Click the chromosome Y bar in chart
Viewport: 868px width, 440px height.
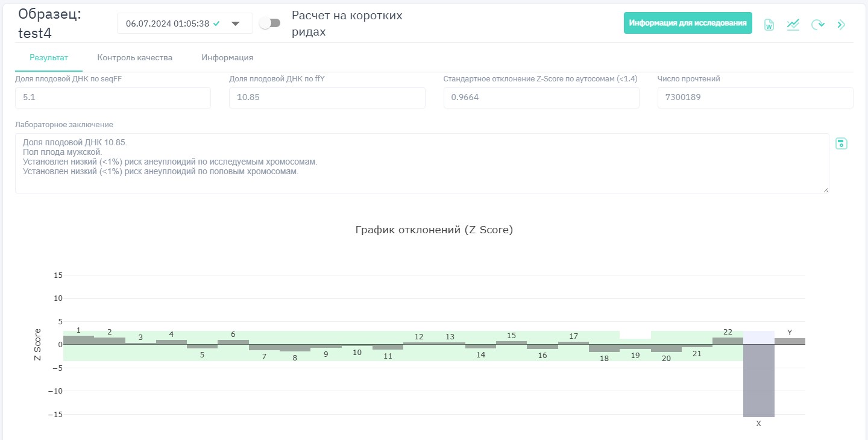point(790,341)
